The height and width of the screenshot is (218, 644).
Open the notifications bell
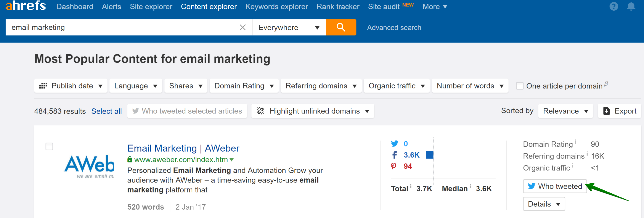click(x=631, y=6)
